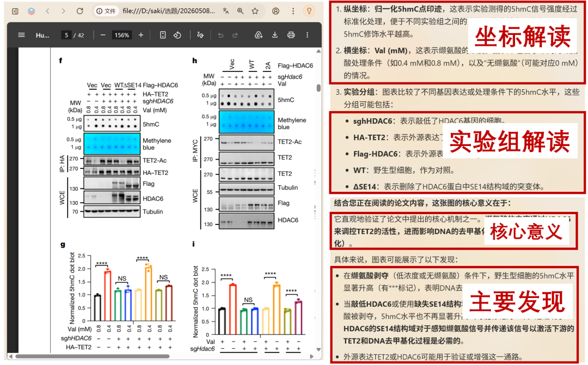Open the translate page icon

pyautogui.click(x=226, y=11)
